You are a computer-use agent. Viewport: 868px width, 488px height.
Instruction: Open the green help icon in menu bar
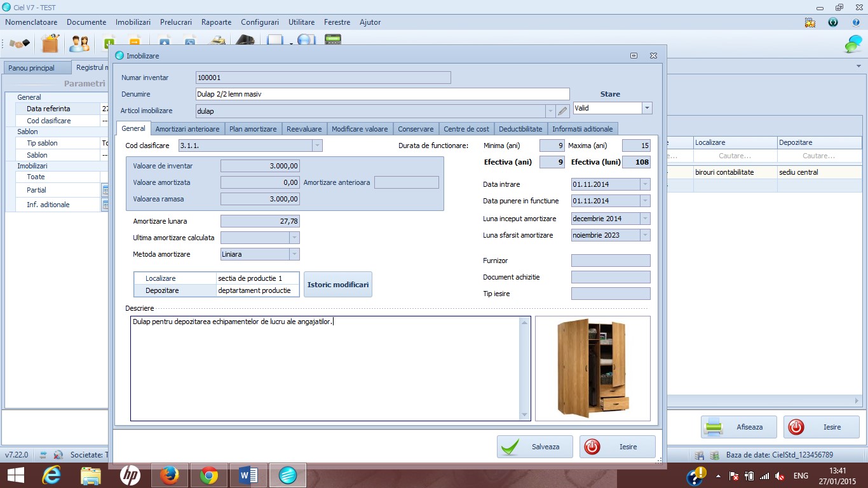(833, 22)
